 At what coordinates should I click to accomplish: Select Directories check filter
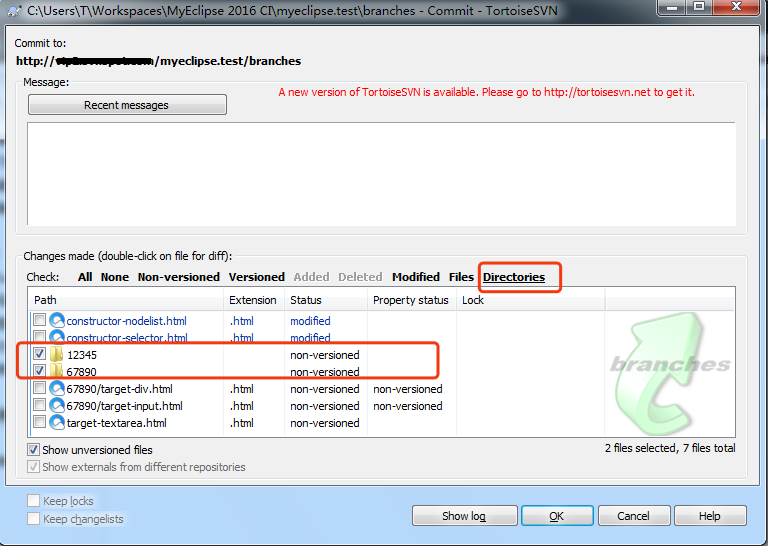tap(514, 277)
